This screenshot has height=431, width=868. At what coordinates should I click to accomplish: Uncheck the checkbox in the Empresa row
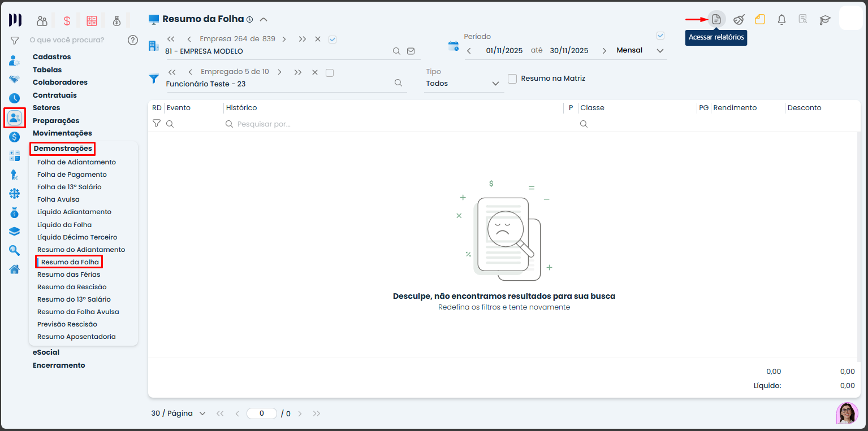click(x=332, y=39)
